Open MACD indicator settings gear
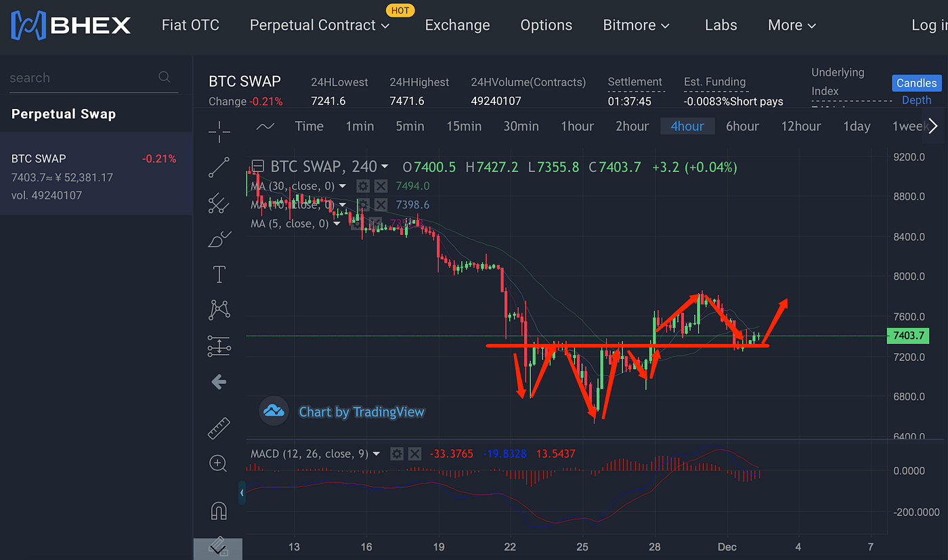This screenshot has height=560, width=948. (397, 454)
